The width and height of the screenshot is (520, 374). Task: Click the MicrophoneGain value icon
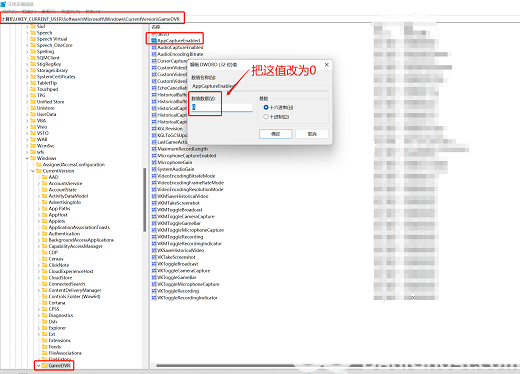154,162
